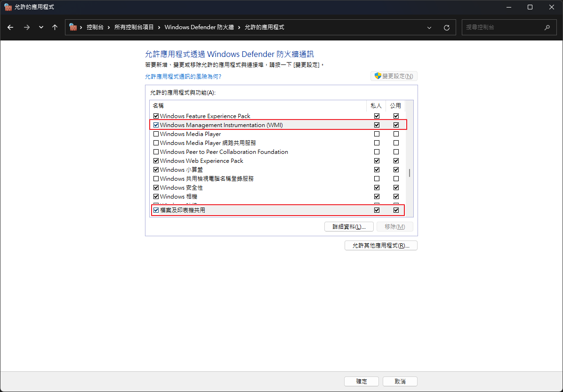
Task: Refresh the control panel page
Action: point(447,28)
